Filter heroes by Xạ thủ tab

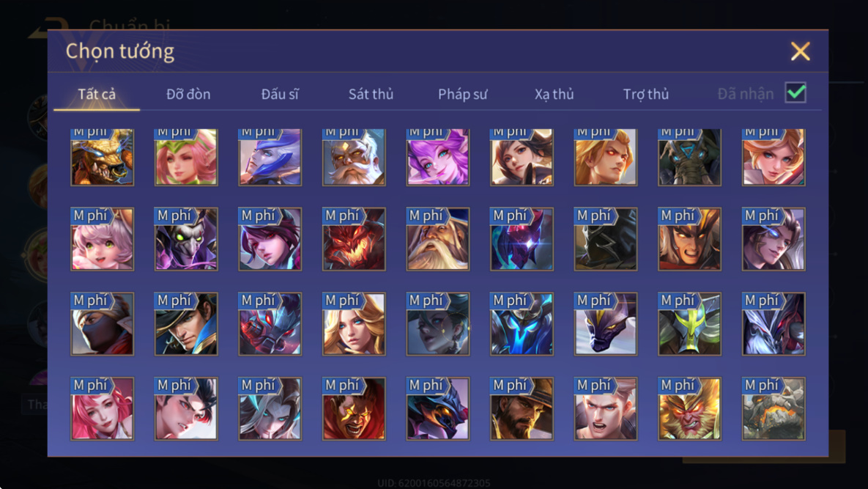(554, 94)
